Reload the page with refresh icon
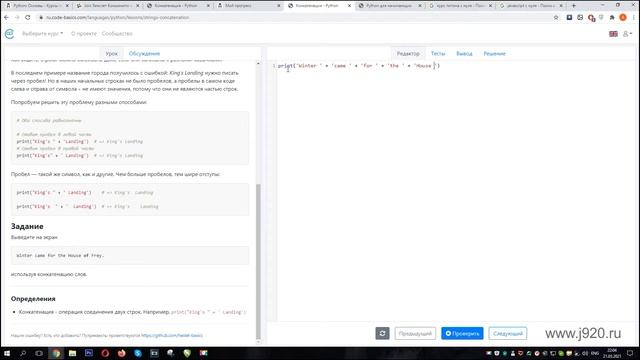This screenshot has width=640, height=360. [28, 18]
